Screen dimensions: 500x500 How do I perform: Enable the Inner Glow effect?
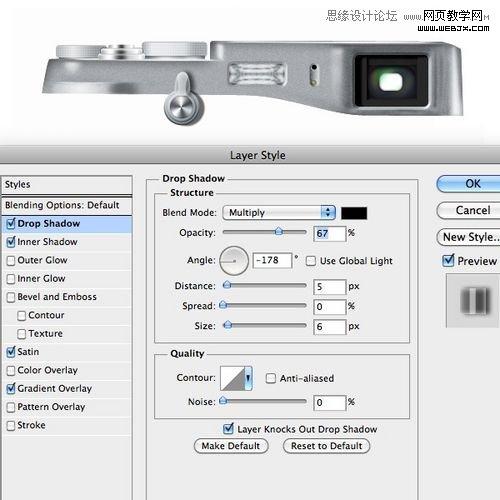(x=11, y=279)
